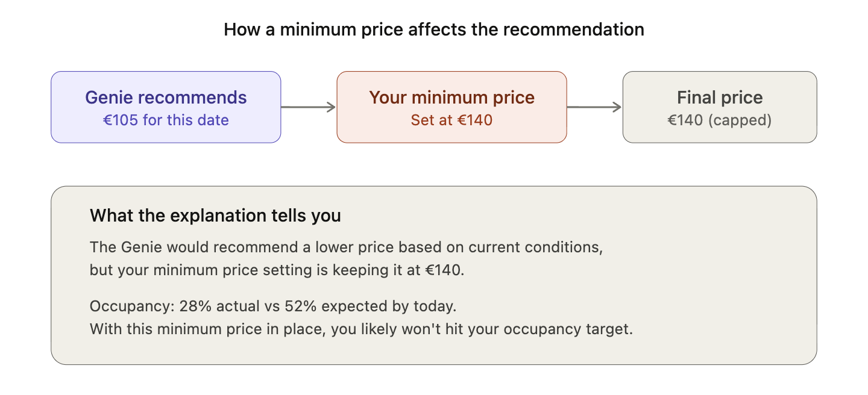868x395 pixels.
Task: Click the 'What the explanation tells you' heading
Action: [215, 216]
